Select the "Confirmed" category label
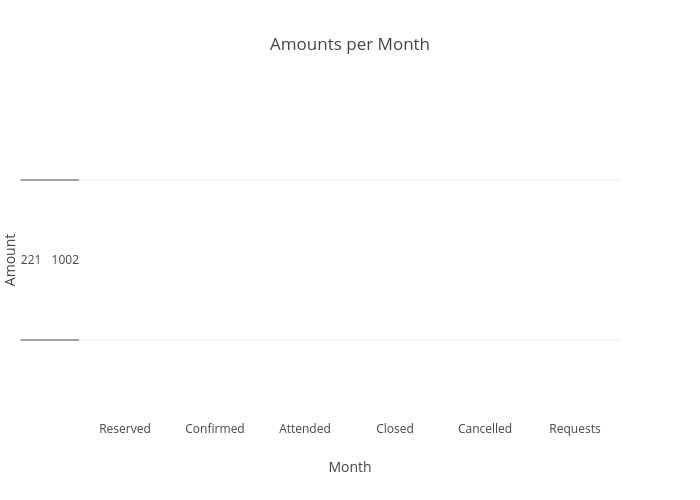Image resolution: width=700 pixels, height=500 pixels. pos(214,429)
